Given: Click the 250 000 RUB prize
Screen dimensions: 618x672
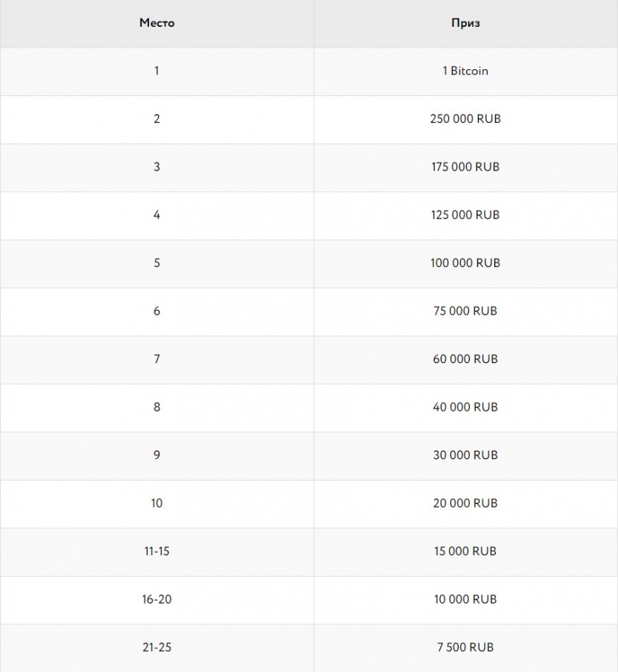Looking at the screenshot, I should [465, 119].
